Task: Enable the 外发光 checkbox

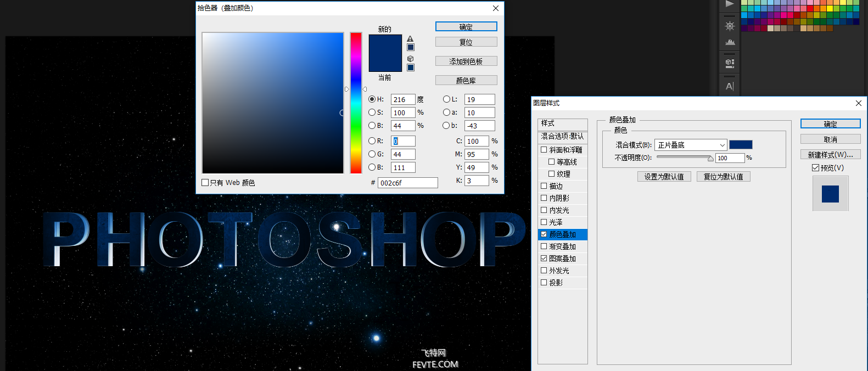Action: [x=544, y=271]
